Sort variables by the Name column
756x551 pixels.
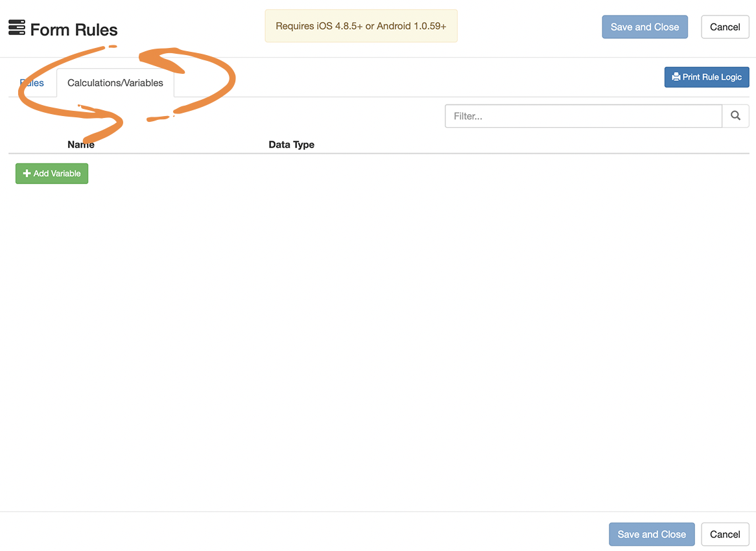(80, 144)
